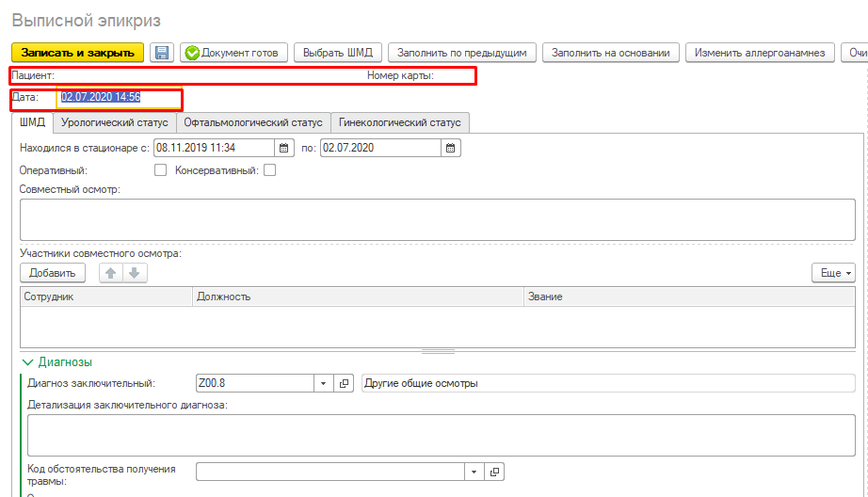This screenshot has height=497, width=868.
Task: Click the Записать и закрыть button
Action: click(77, 53)
